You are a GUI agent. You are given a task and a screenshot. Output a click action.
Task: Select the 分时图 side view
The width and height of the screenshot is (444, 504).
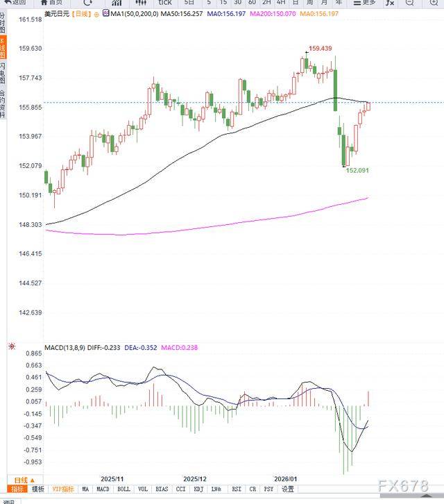[x=2, y=23]
